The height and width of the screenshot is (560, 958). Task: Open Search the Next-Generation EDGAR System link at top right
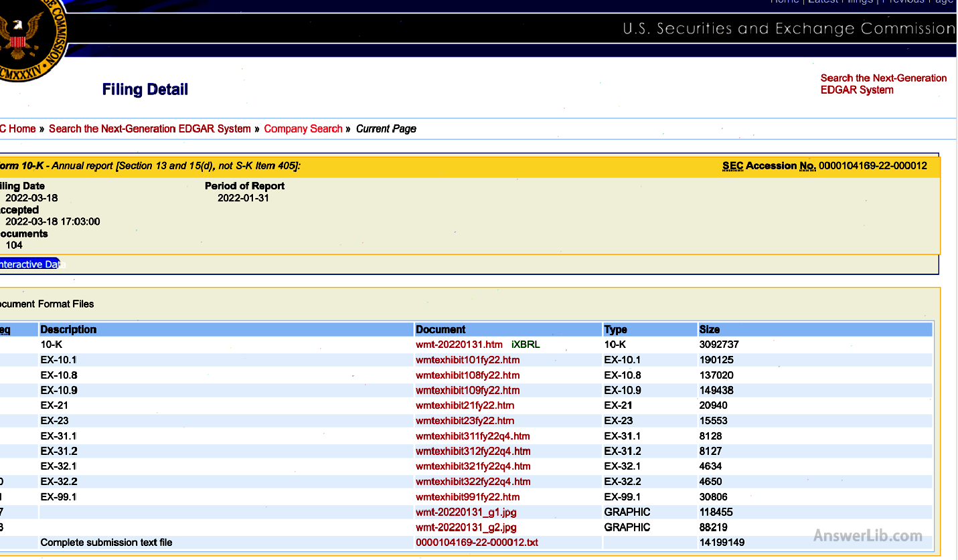(884, 84)
